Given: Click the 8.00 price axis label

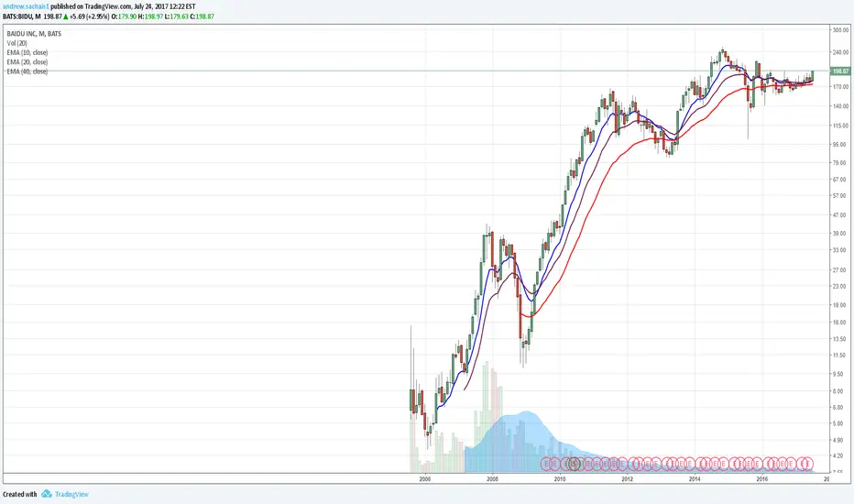Looking at the screenshot, I should pyautogui.click(x=839, y=391).
